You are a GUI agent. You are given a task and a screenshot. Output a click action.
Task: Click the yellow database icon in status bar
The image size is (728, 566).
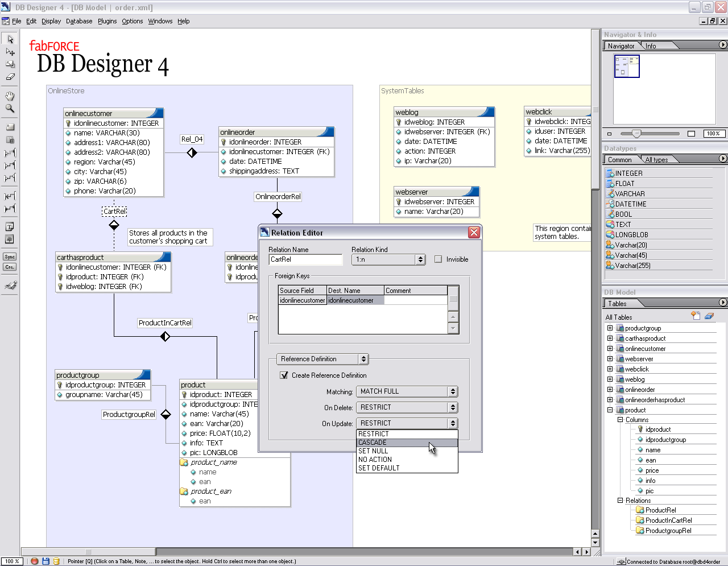point(56,561)
